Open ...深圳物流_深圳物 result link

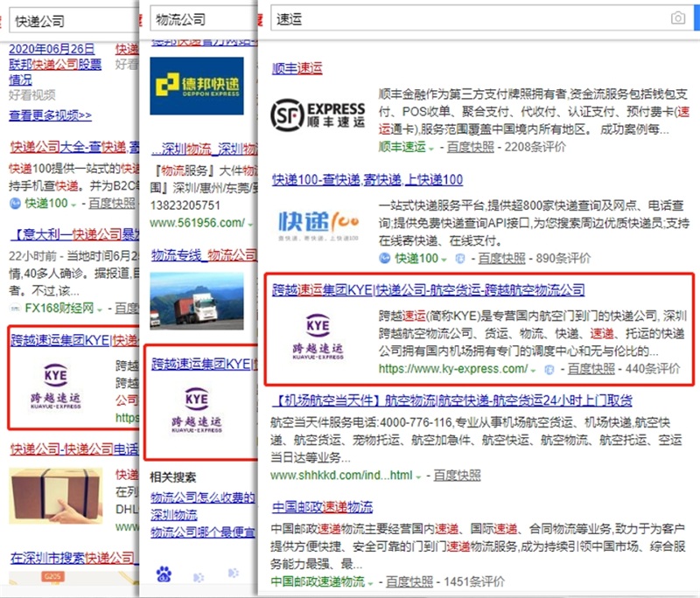click(x=204, y=149)
